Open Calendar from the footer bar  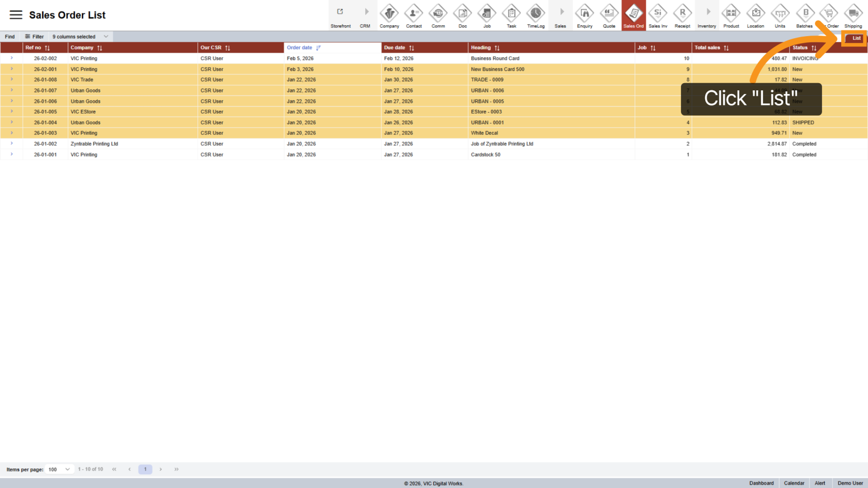[794, 483]
